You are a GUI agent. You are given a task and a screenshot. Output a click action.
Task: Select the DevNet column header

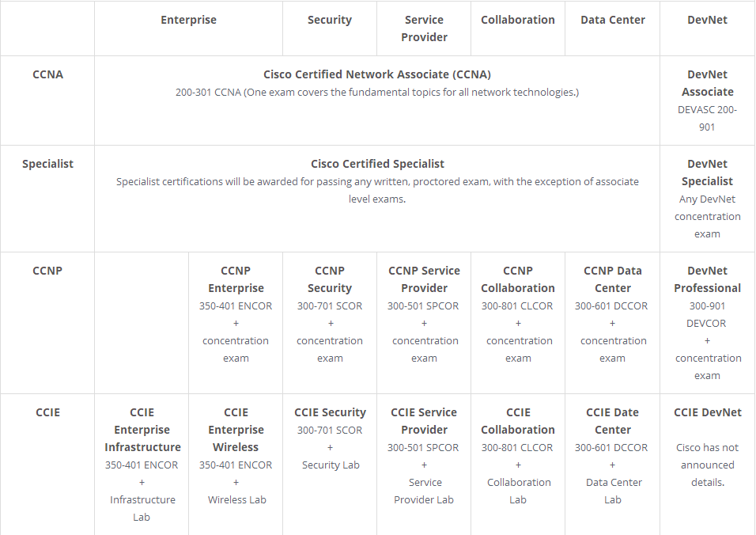pyautogui.click(x=707, y=20)
